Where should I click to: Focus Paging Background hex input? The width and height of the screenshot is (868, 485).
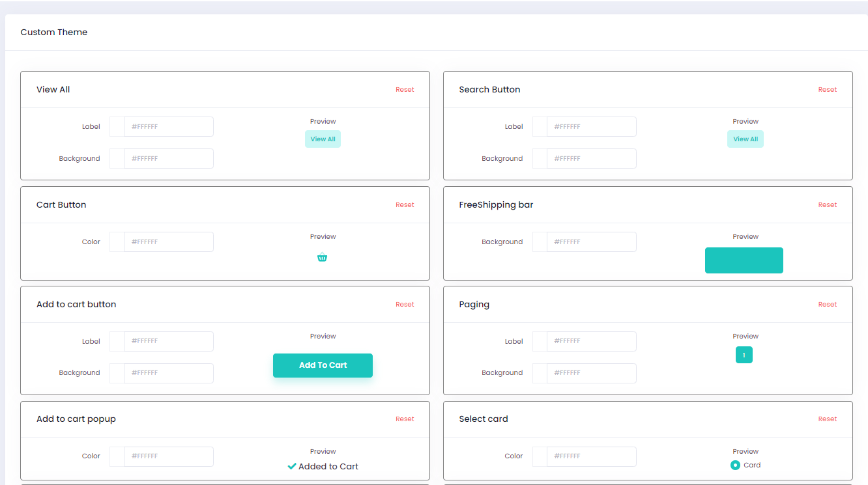click(592, 374)
